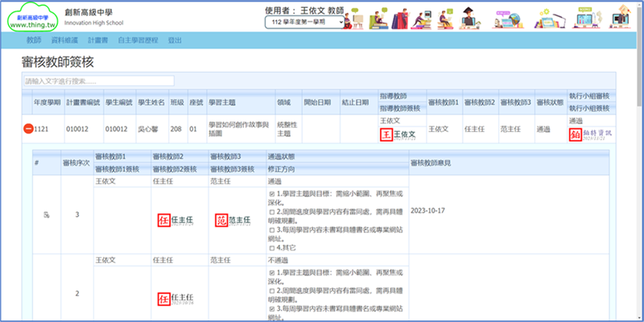The width and height of the screenshot is (644, 322).
Task: Click the 任 seal in review round 2
Action: (x=163, y=299)
